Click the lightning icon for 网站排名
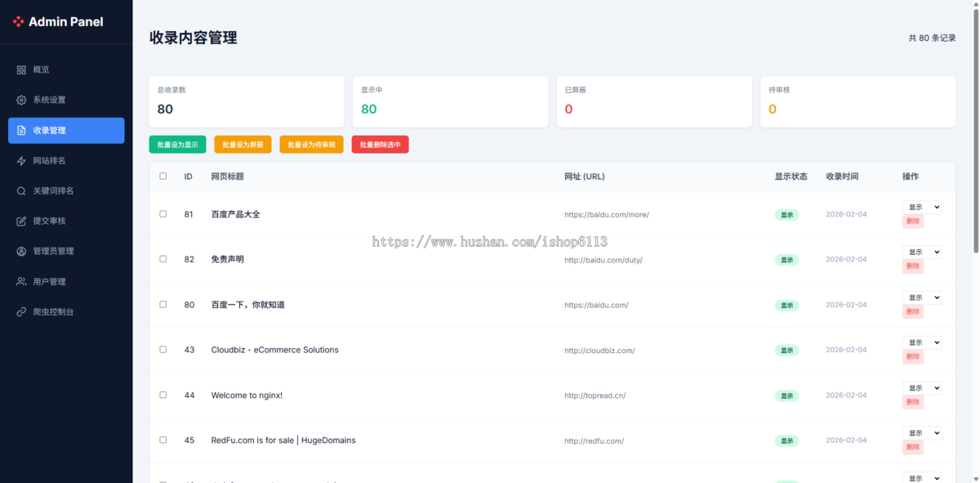Viewport: 980px width, 483px height. point(21,161)
